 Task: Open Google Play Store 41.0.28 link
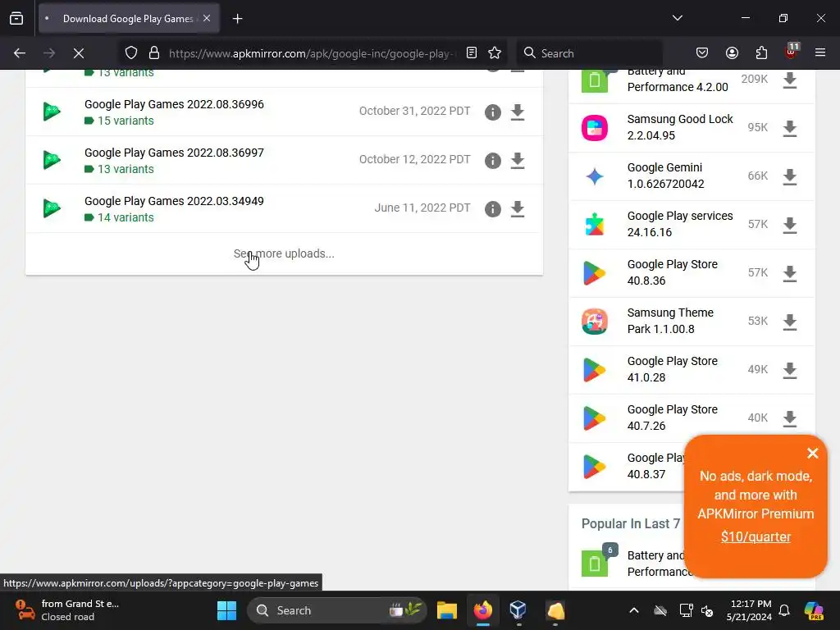[673, 369]
